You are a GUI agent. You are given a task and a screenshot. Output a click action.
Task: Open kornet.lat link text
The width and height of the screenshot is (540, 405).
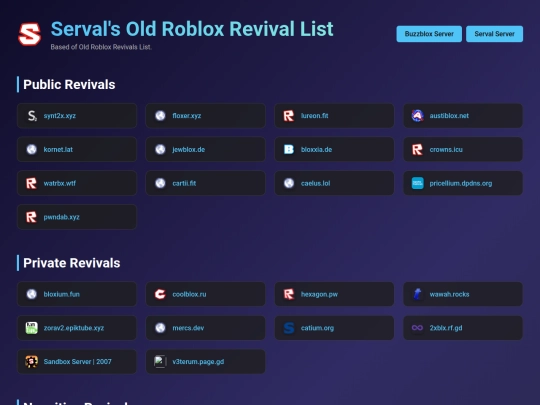[58, 149]
